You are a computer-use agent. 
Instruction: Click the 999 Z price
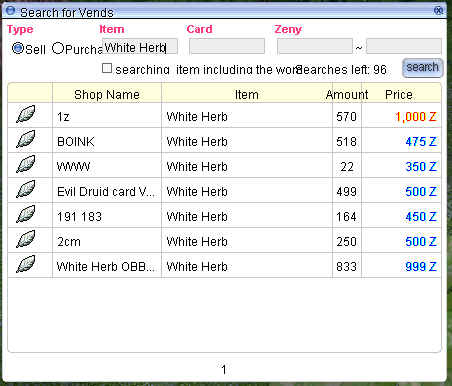click(421, 267)
